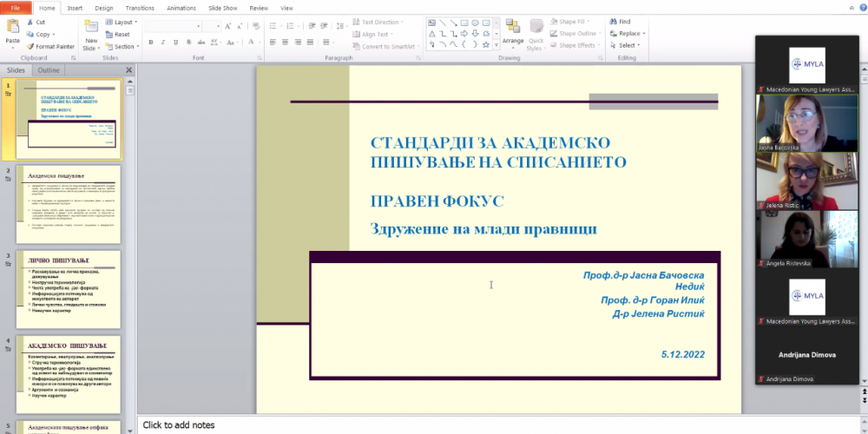Image resolution: width=868 pixels, height=434 pixels.
Task: Open the orange File button
Action: point(15,7)
